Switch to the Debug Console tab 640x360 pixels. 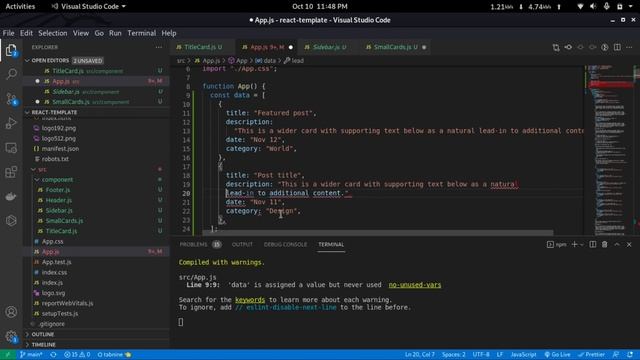(x=285, y=244)
